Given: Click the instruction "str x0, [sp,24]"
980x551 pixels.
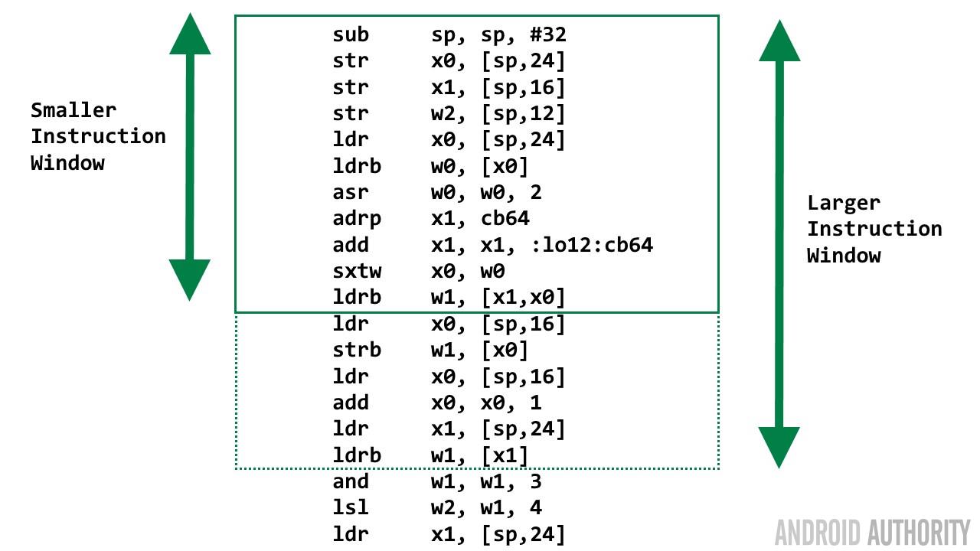Looking at the screenshot, I should (449, 61).
